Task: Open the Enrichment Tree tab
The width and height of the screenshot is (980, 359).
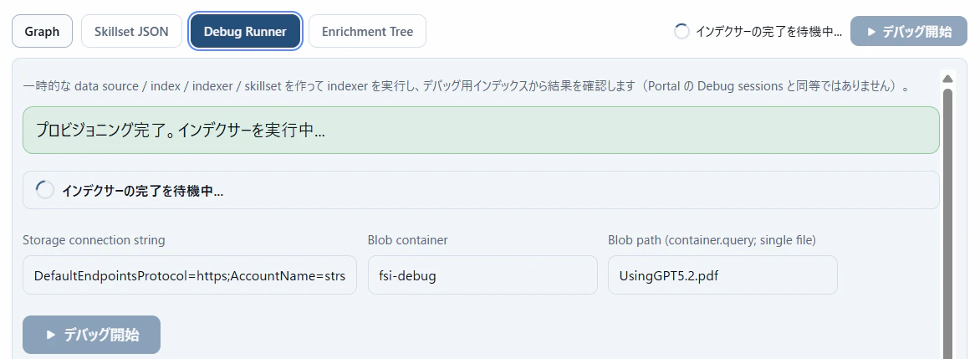Action: pyautogui.click(x=367, y=32)
